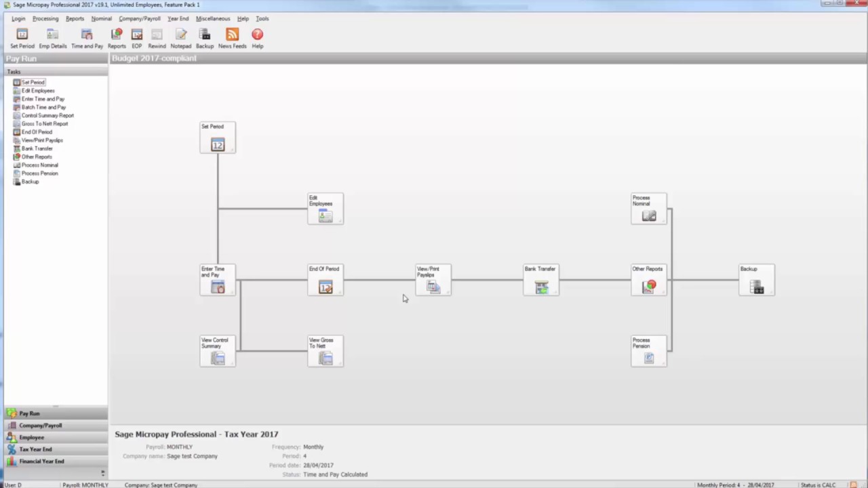Image resolution: width=868 pixels, height=488 pixels.
Task: Click the Backup toolbar icon
Action: click(x=205, y=39)
